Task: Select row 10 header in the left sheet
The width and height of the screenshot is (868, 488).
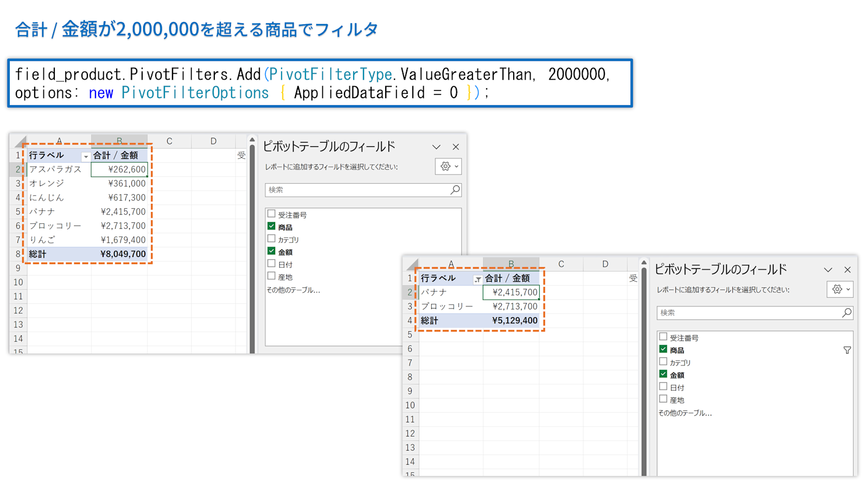Action: tap(18, 282)
